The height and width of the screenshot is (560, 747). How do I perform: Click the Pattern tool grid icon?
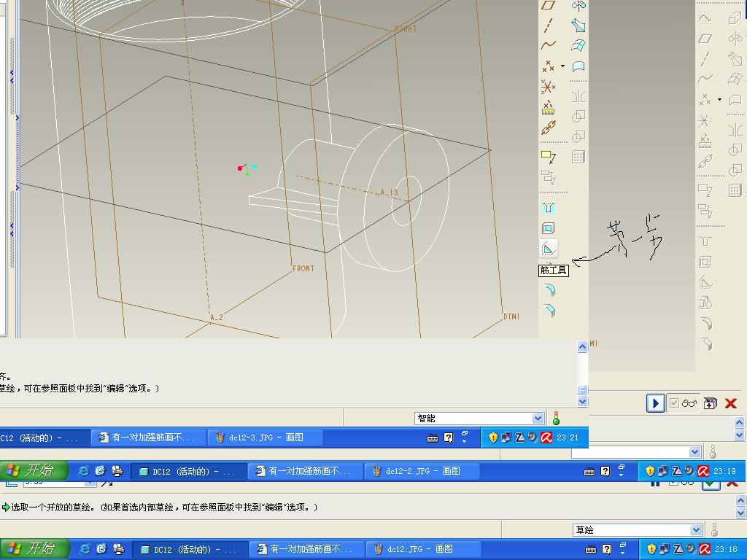click(578, 157)
